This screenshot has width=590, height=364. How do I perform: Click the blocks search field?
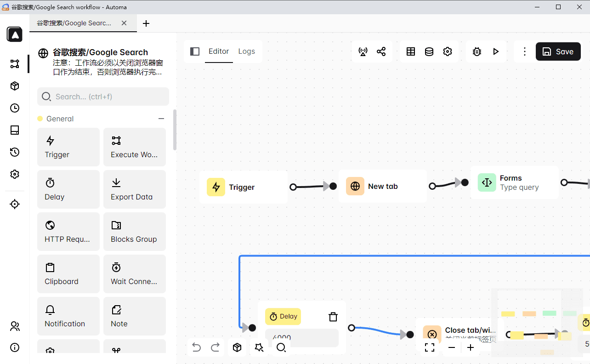pyautogui.click(x=102, y=97)
